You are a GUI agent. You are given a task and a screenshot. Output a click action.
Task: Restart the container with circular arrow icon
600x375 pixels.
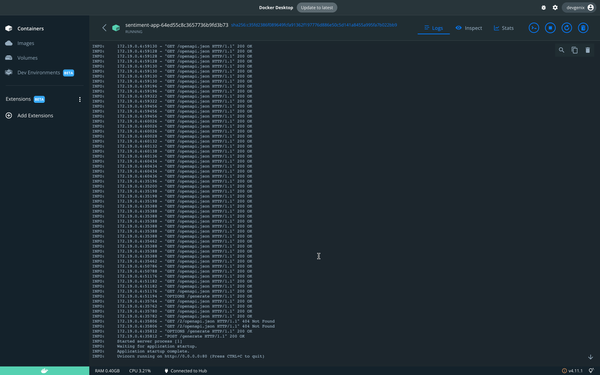pos(567,28)
